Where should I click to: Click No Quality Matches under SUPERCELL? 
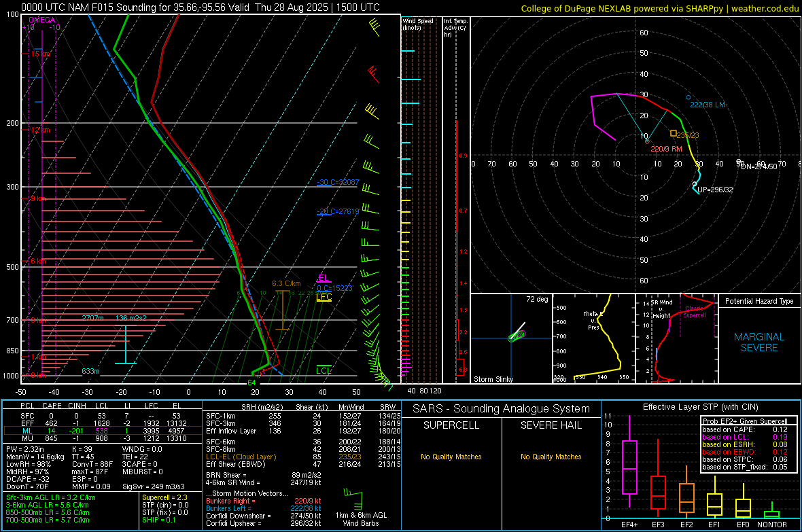click(451, 457)
